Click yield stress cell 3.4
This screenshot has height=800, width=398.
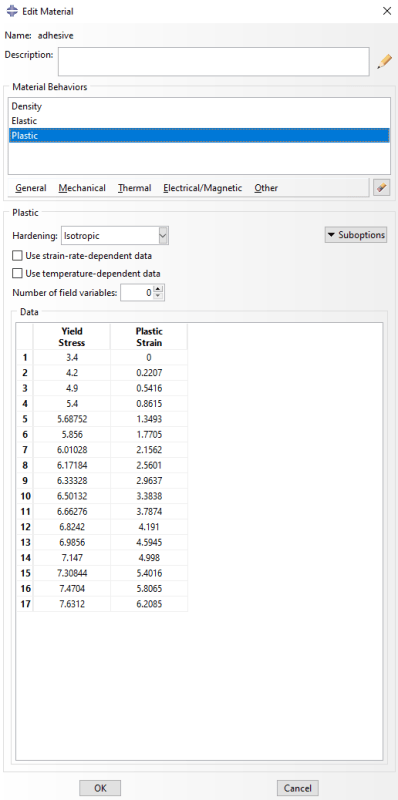(71, 358)
